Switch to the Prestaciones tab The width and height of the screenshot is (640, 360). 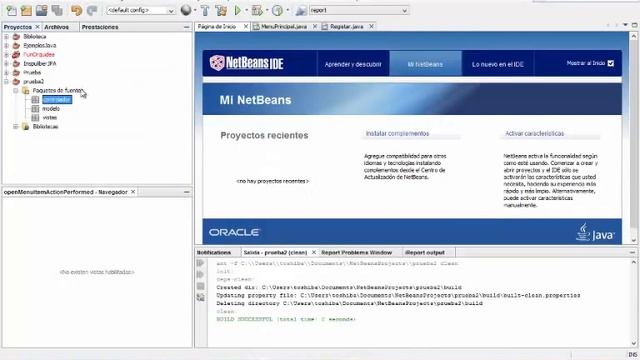100,27
